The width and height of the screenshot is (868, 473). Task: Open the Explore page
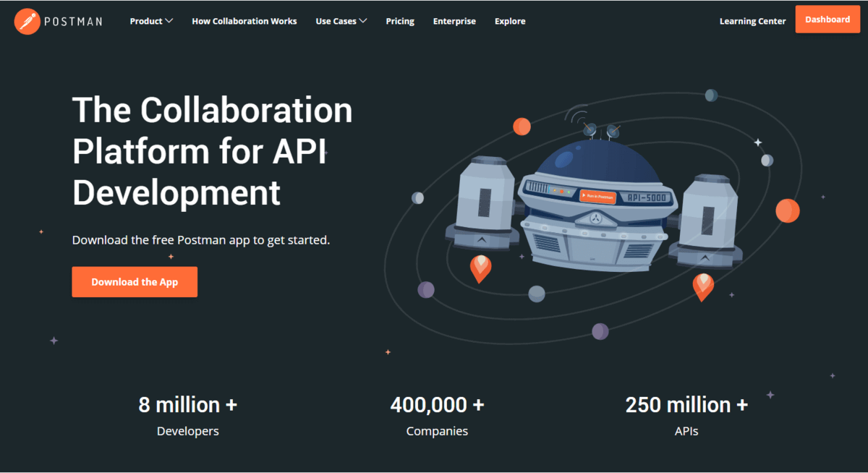click(x=510, y=21)
